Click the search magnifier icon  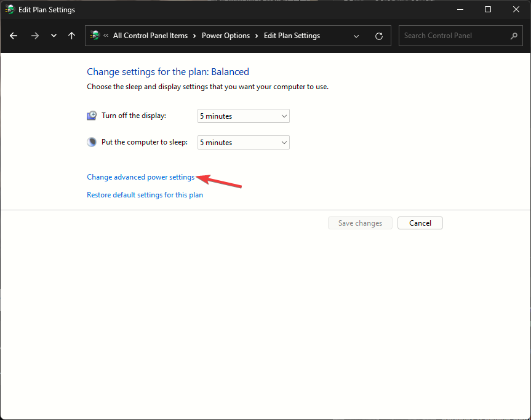tap(514, 36)
